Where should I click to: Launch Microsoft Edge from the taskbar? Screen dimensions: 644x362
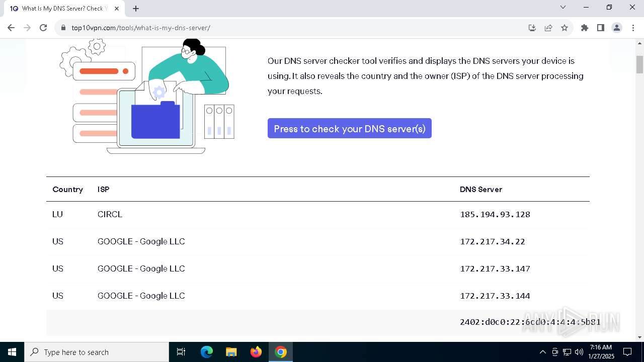207,352
